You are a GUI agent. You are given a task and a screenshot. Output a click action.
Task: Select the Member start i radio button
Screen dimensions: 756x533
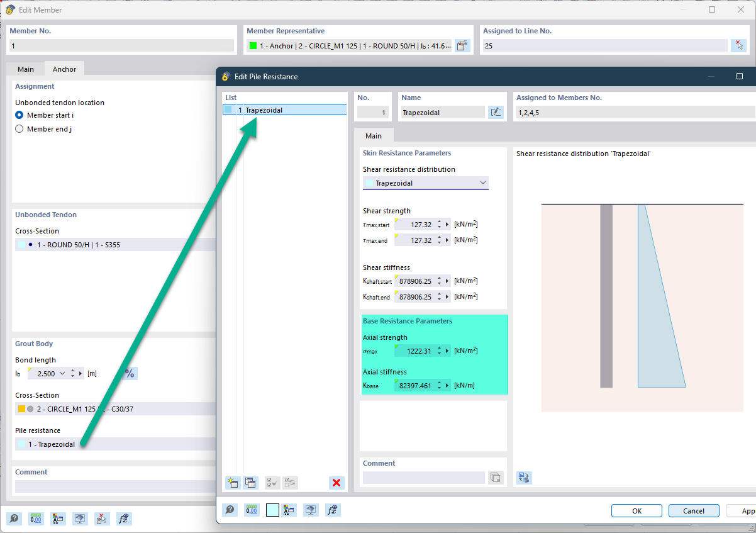[x=19, y=115]
